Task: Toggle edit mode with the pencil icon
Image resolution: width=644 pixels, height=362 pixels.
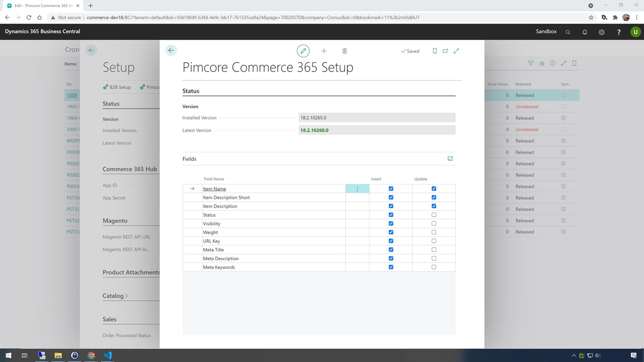Action: click(303, 51)
